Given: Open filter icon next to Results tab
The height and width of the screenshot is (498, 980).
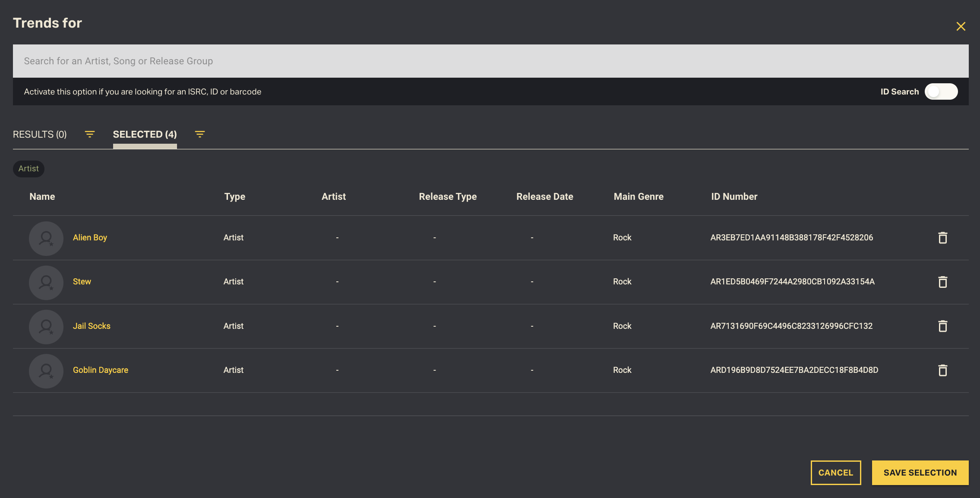Looking at the screenshot, I should click(x=89, y=134).
